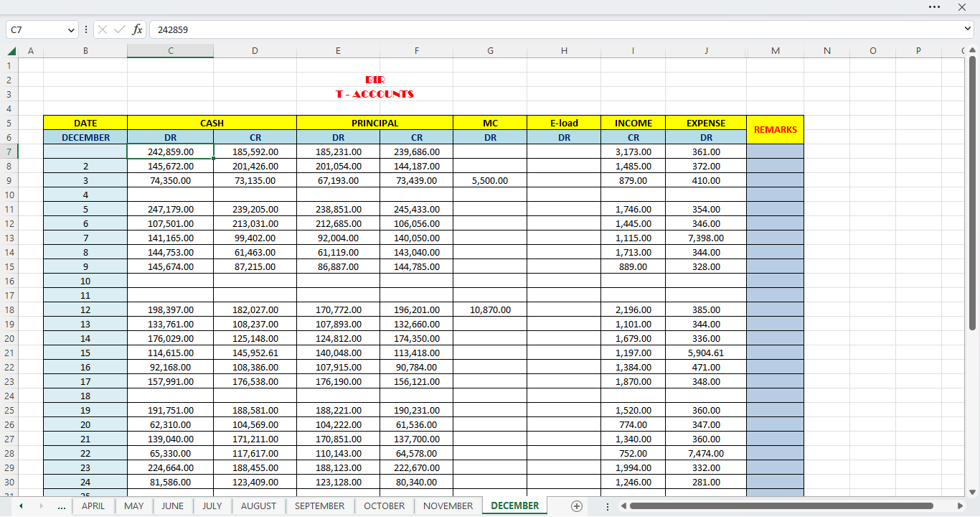The height and width of the screenshot is (517, 980).
Task: Select principal value 238,851.00
Action: pyautogui.click(x=338, y=209)
